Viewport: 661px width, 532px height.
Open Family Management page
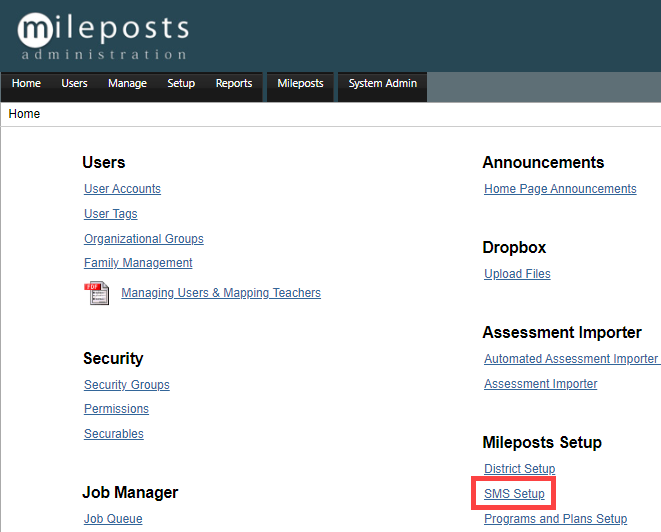click(138, 263)
